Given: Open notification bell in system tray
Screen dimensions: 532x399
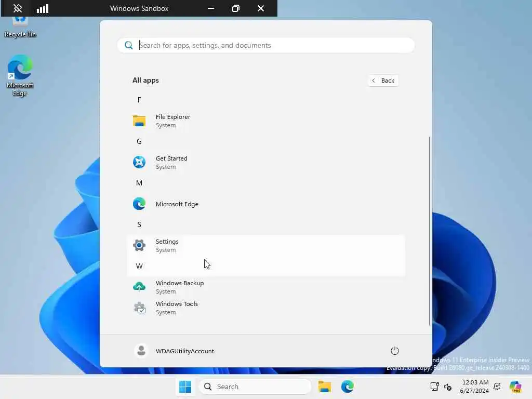Looking at the screenshot, I should 497,387.
